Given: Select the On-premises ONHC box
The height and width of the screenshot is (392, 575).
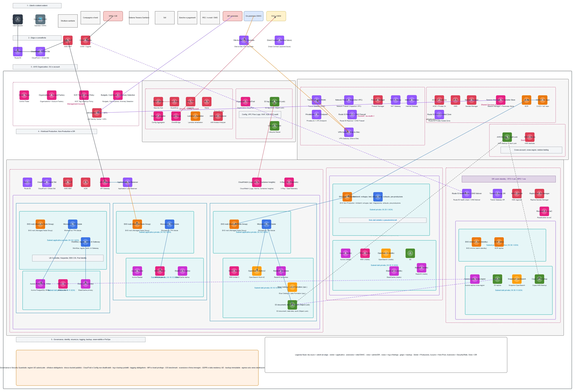Looking at the screenshot, I should coord(254,16).
